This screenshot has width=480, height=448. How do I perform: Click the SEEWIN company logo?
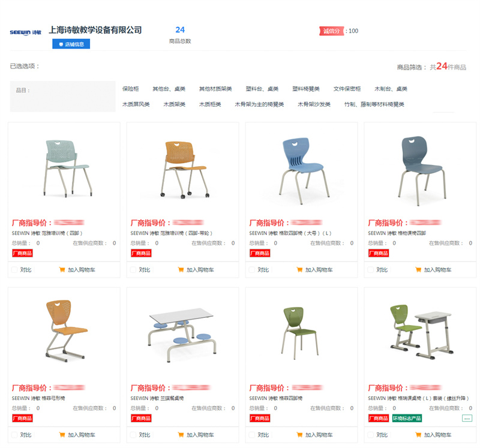(25, 32)
